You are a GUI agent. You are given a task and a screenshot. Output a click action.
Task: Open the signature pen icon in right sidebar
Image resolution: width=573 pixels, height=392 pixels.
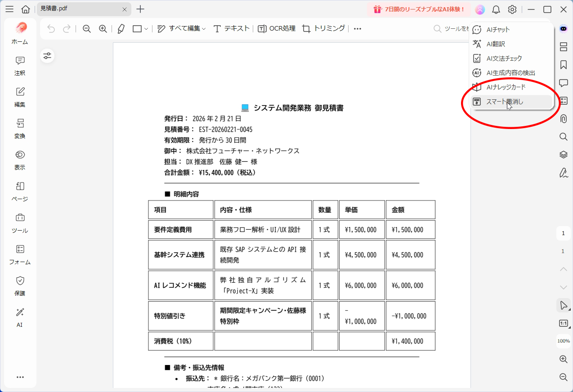563,172
